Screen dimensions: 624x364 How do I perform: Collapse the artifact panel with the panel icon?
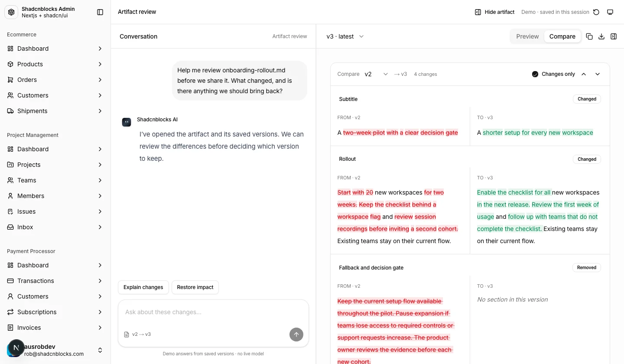(614, 36)
